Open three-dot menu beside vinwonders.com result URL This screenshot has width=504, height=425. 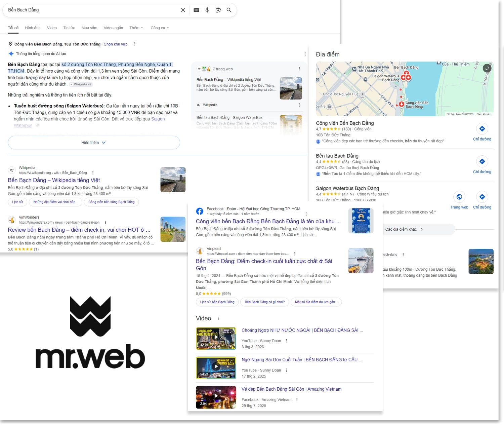(x=106, y=223)
